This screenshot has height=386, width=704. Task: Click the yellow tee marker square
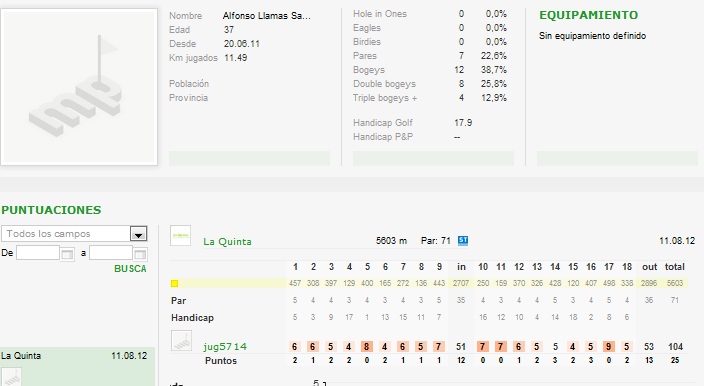click(174, 283)
